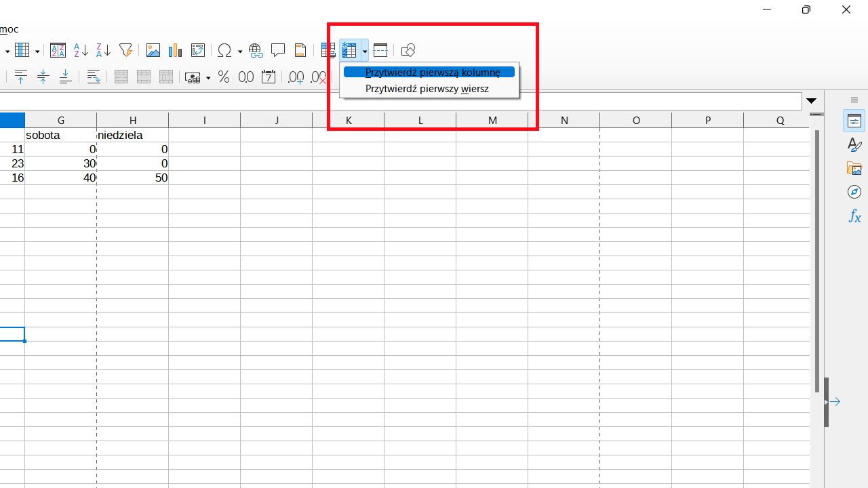Image resolution: width=868 pixels, height=488 pixels.
Task: Click the vertical scrollbar thumb
Action: click(817, 261)
